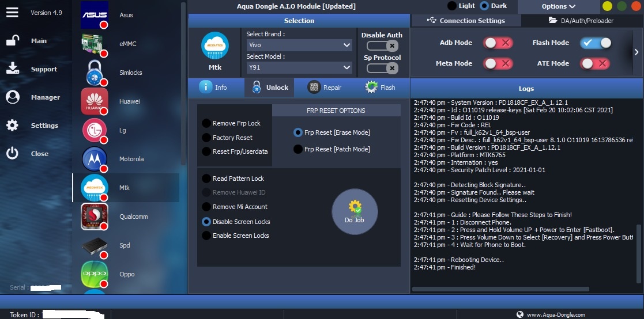This screenshot has width=644, height=319.
Task: Select Reset Frp/Userdata option
Action: click(235, 151)
